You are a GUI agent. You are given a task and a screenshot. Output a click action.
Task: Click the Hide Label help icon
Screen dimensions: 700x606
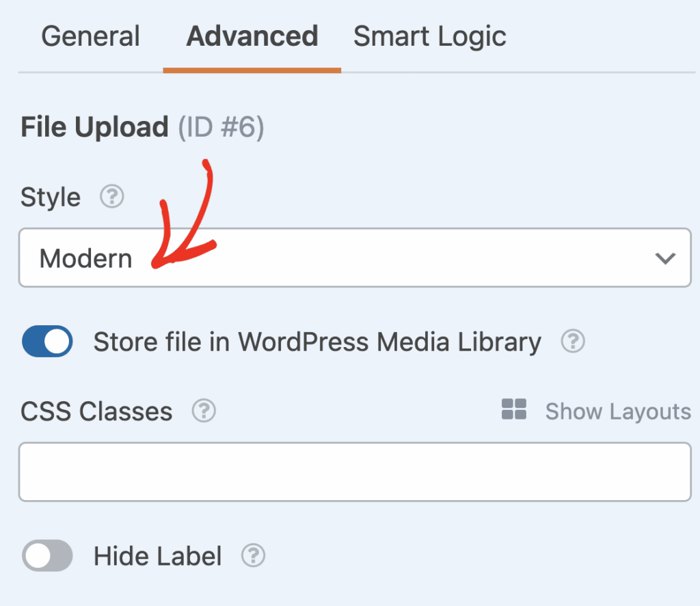pos(252,556)
